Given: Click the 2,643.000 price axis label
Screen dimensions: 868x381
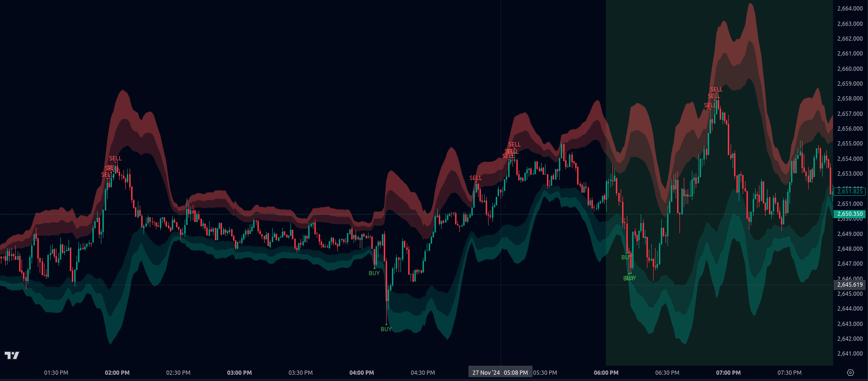Looking at the screenshot, I should click(x=850, y=324).
